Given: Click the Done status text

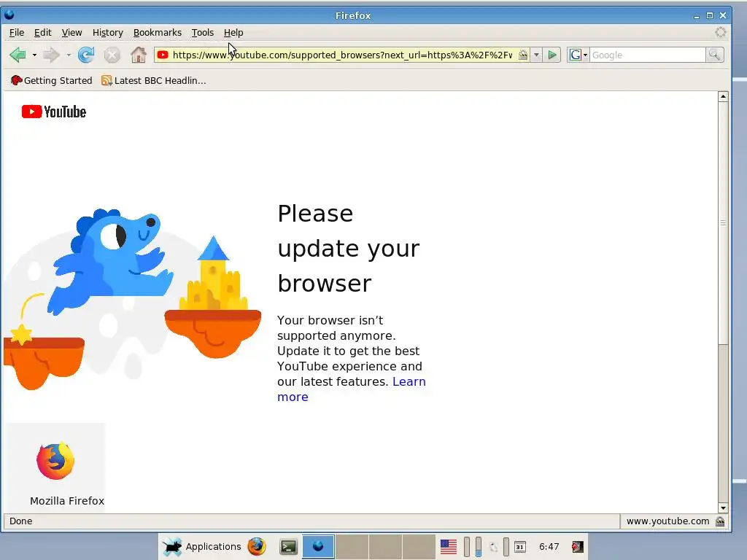Looking at the screenshot, I should [x=21, y=521].
